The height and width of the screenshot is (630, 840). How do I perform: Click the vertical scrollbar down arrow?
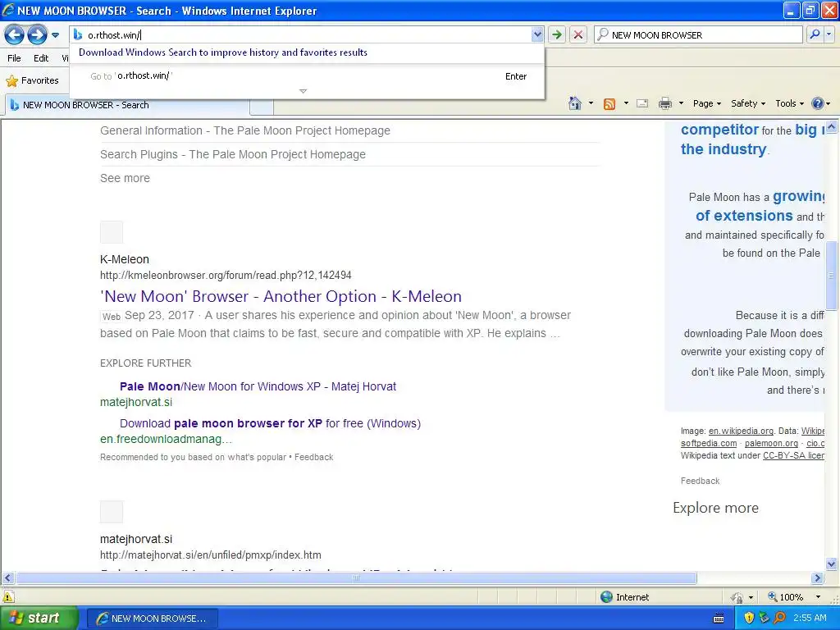(832, 564)
